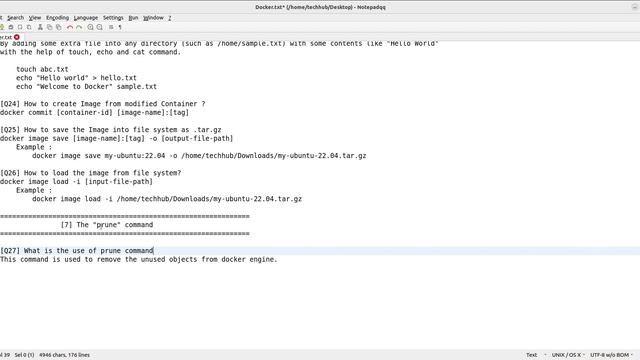This screenshot has width=640, height=360.
Task: Close the Docker.txt tab with red X
Action: click(x=17, y=37)
